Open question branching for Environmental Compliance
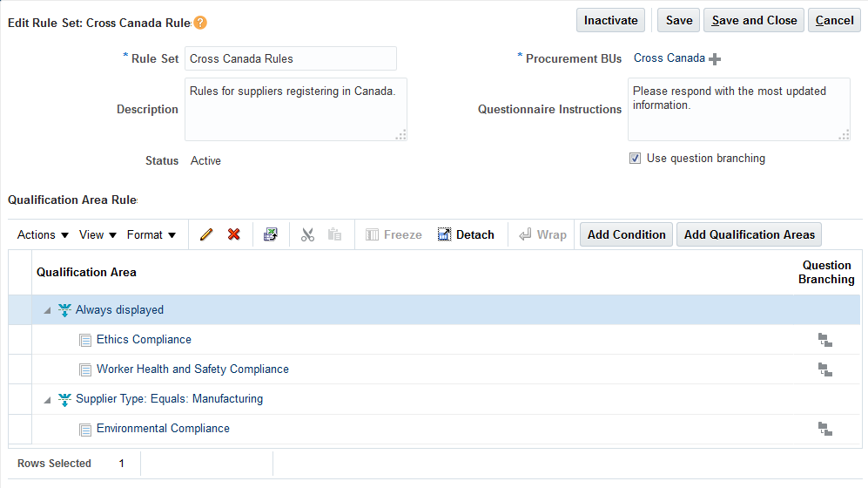Viewport: 868px width, 488px height. point(825,429)
